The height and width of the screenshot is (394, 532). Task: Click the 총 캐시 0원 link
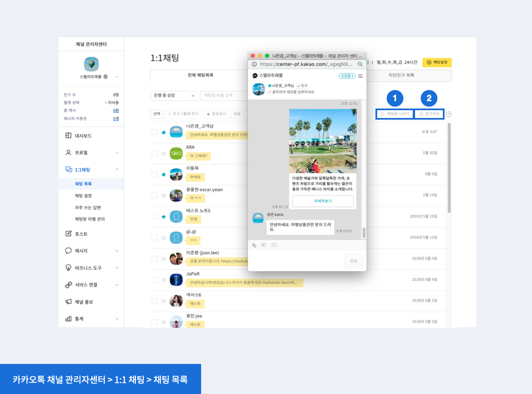click(116, 111)
